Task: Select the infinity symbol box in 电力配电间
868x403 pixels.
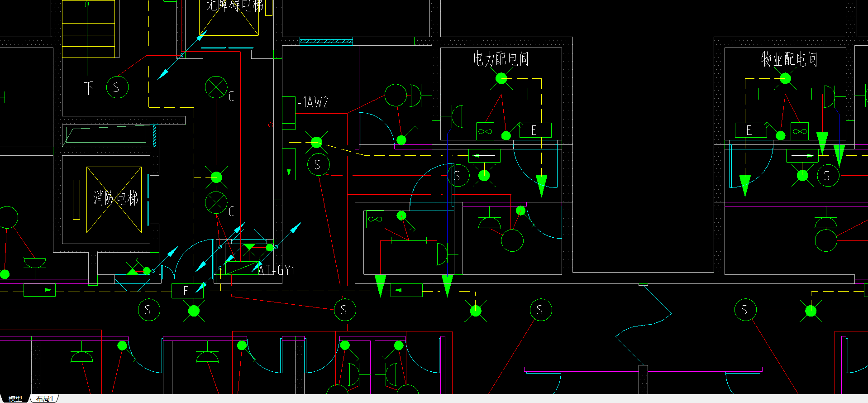Action: 485,131
